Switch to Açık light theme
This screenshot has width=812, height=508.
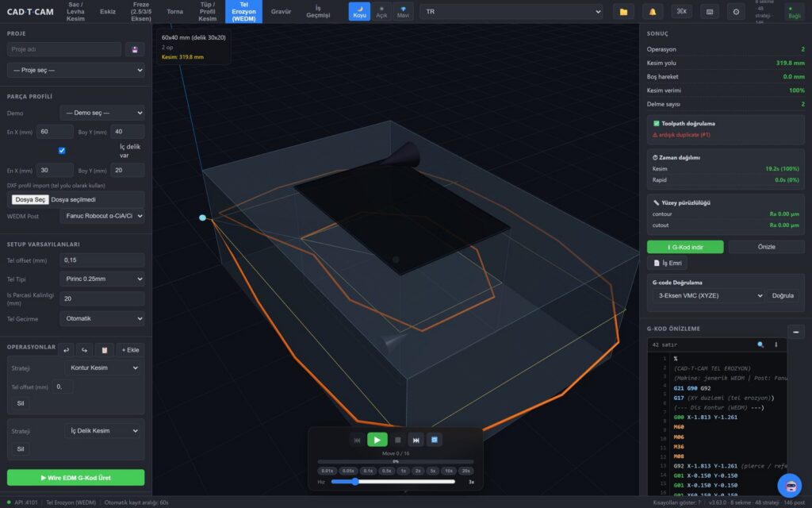[x=381, y=11]
